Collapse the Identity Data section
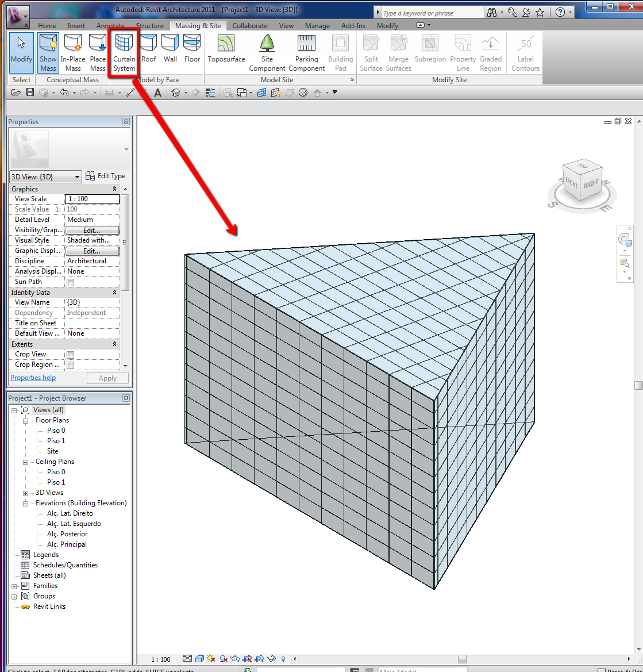This screenshot has height=672, width=643. point(114,292)
